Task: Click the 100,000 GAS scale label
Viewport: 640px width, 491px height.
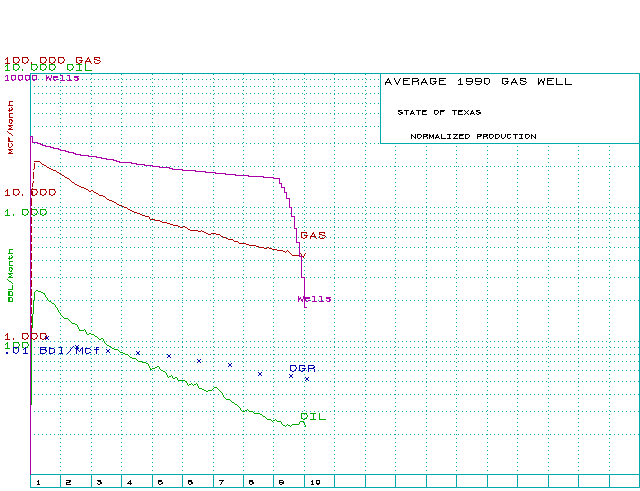Action: (52, 59)
